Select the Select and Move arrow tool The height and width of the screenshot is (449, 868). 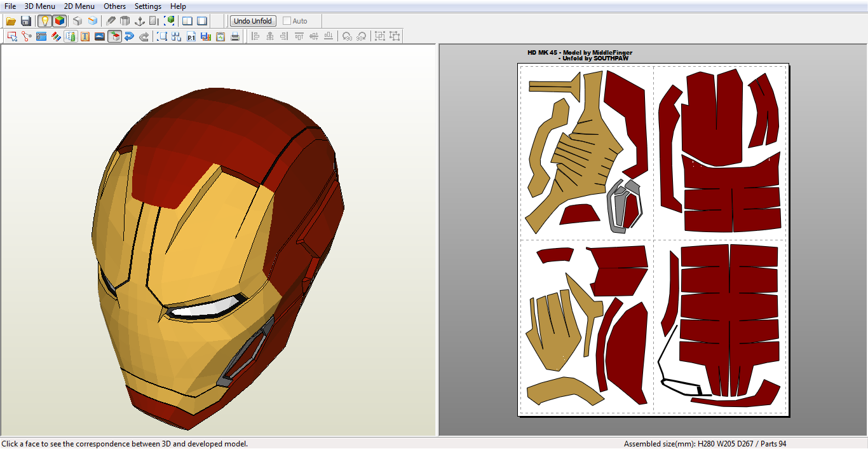point(11,36)
